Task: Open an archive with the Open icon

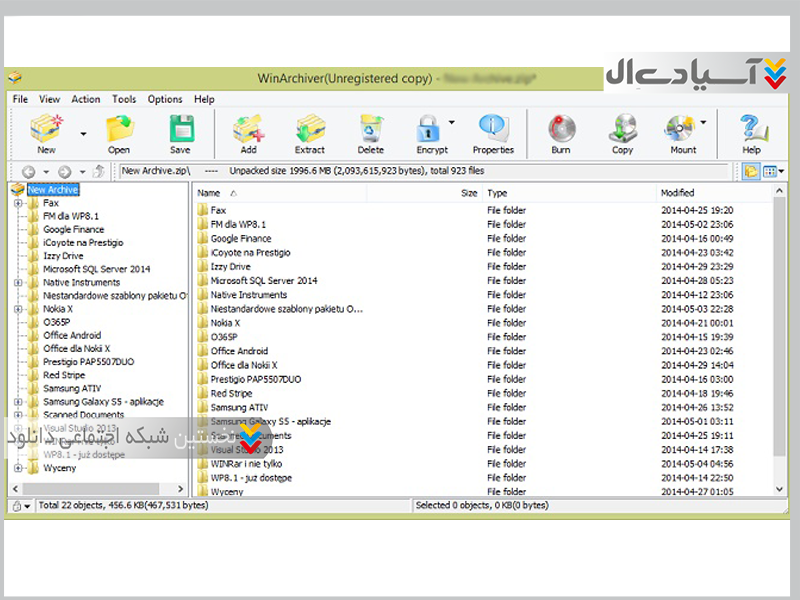Action: point(119,130)
